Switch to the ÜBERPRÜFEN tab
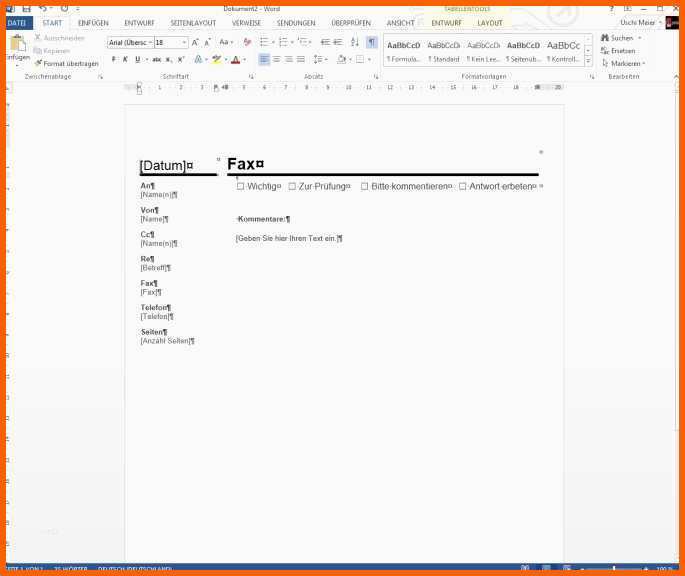Screen dimensions: 685x576 click(x=351, y=23)
